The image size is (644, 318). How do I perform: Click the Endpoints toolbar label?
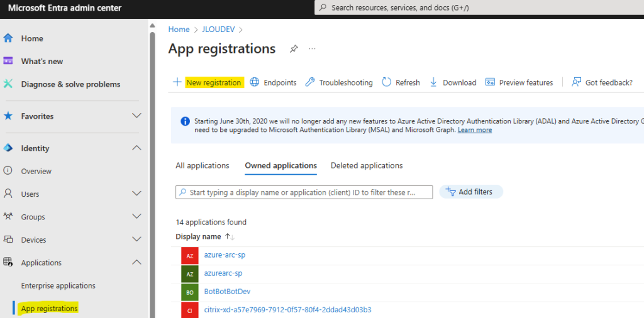[x=280, y=82]
